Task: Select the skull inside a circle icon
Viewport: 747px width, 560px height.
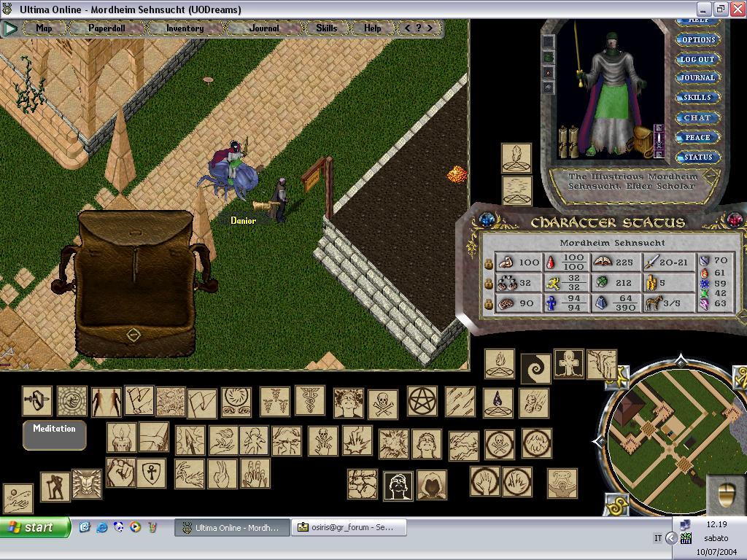Action: 500,444
